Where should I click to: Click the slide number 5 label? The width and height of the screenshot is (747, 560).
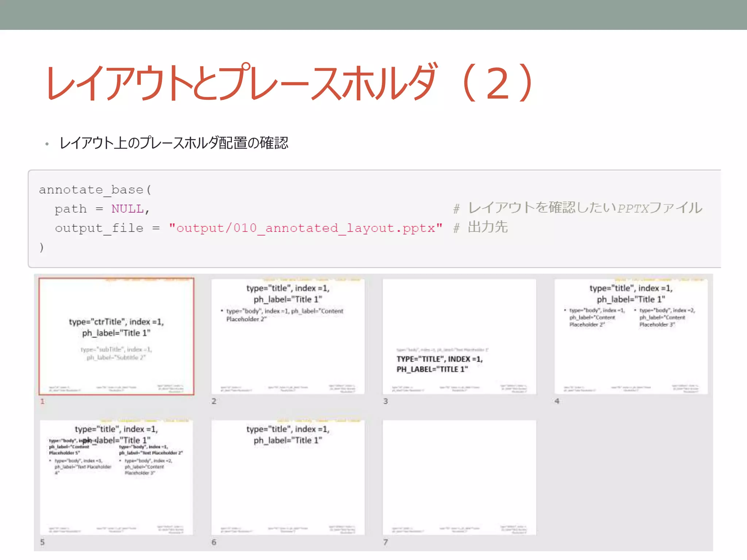[42, 542]
